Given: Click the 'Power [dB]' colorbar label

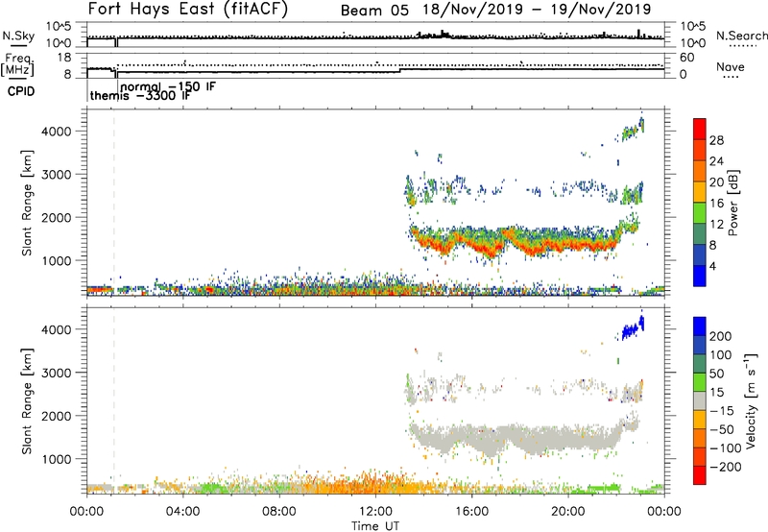Looking at the screenshot, I should tap(733, 203).
